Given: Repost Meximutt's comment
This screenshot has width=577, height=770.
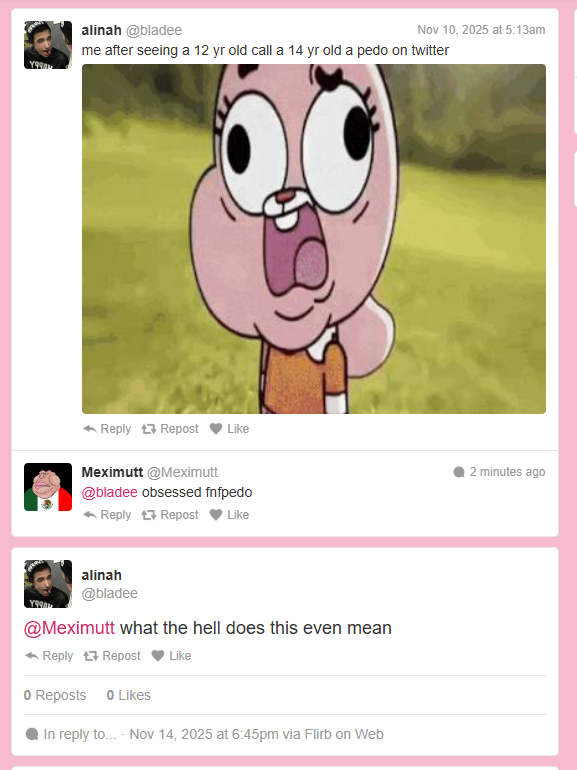Looking at the screenshot, I should pyautogui.click(x=170, y=515).
